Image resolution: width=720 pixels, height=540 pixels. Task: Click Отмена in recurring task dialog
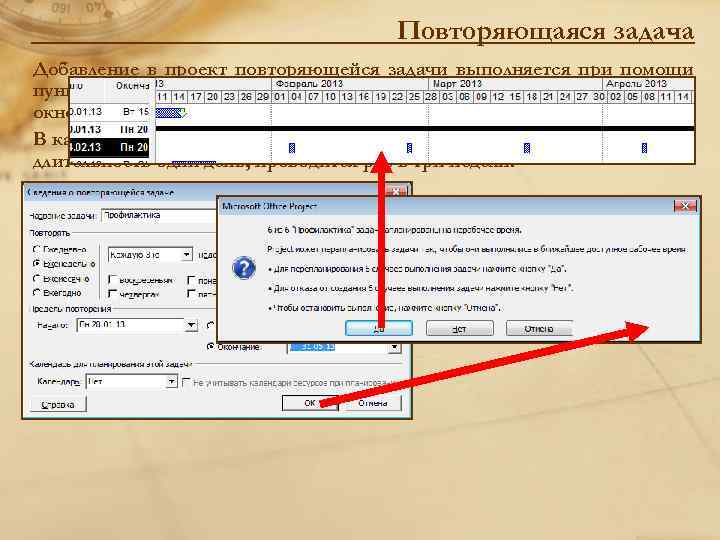[x=372, y=403]
